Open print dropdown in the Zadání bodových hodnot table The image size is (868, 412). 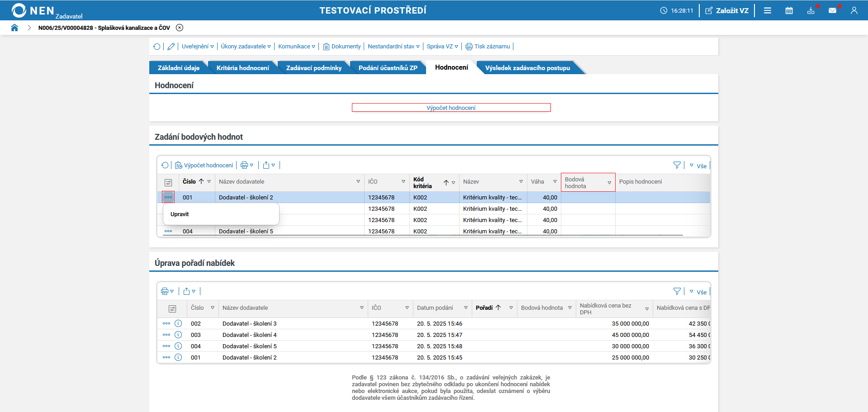click(247, 166)
